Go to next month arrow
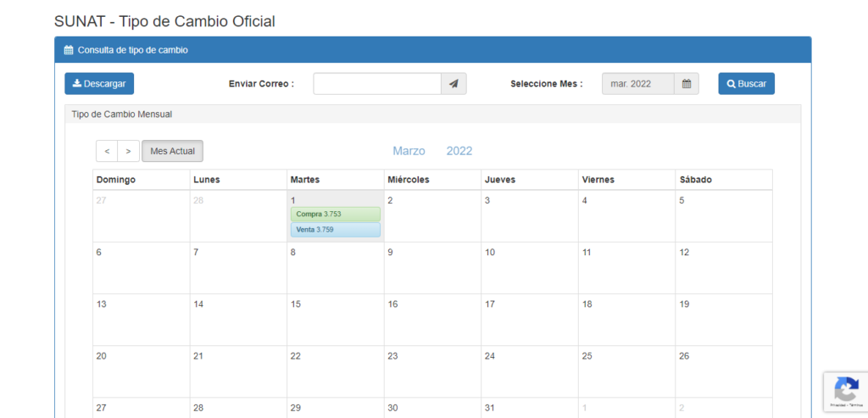The image size is (868, 418). click(x=129, y=151)
